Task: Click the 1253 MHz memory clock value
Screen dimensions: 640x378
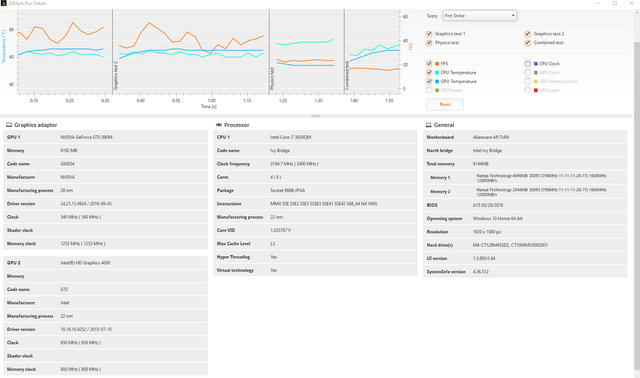Action: [x=83, y=244]
